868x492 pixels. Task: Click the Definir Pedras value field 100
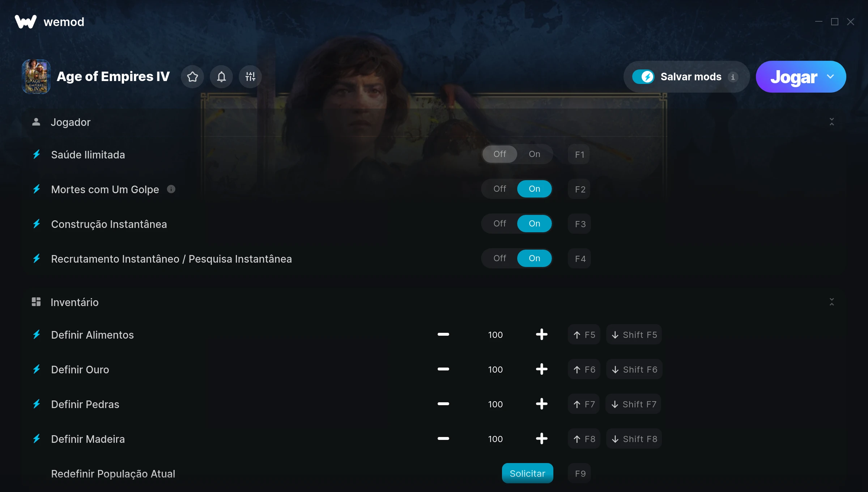coord(495,404)
